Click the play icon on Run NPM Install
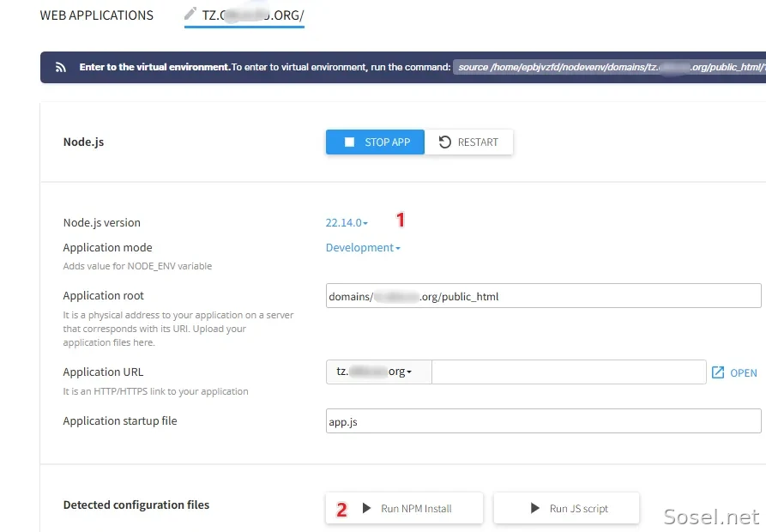This screenshot has width=766, height=532. pyautogui.click(x=366, y=509)
